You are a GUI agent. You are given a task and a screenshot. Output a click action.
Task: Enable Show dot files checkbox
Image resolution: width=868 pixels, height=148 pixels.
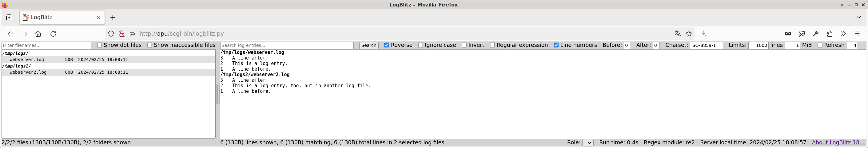99,45
